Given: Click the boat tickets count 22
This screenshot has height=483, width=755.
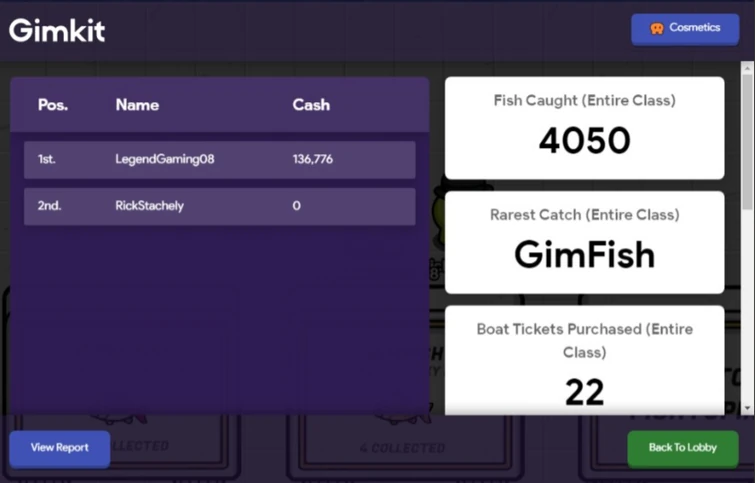Looking at the screenshot, I should coord(584,392).
